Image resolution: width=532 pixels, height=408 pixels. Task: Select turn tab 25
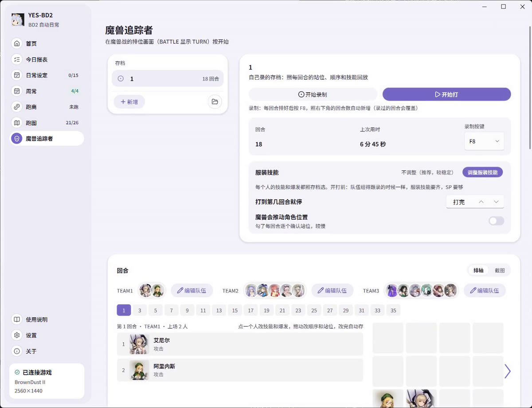click(314, 311)
